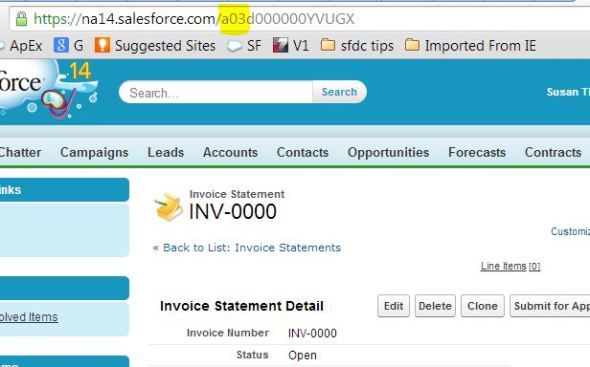590x367 pixels.
Task: Focus the Salesforce Search field
Action: [216, 92]
